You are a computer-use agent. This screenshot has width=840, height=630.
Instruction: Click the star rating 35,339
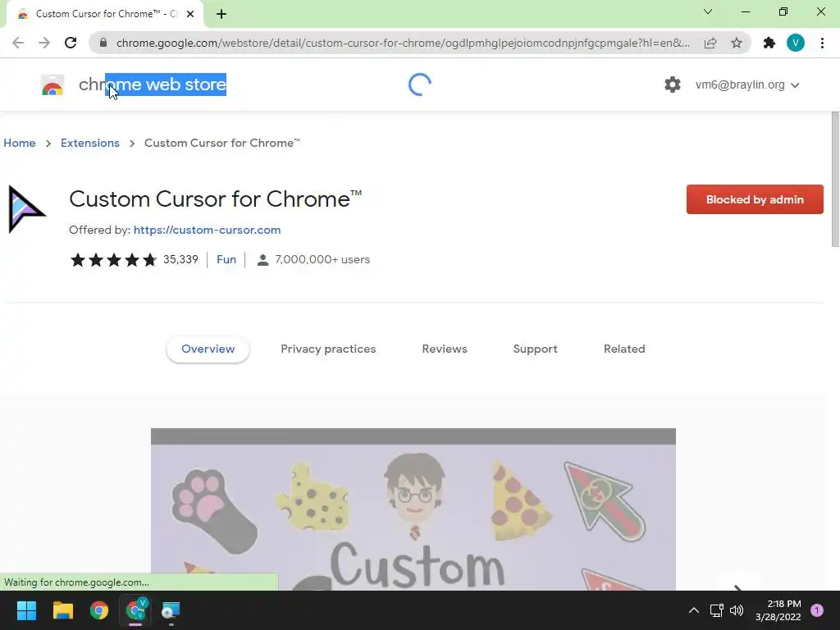click(134, 260)
